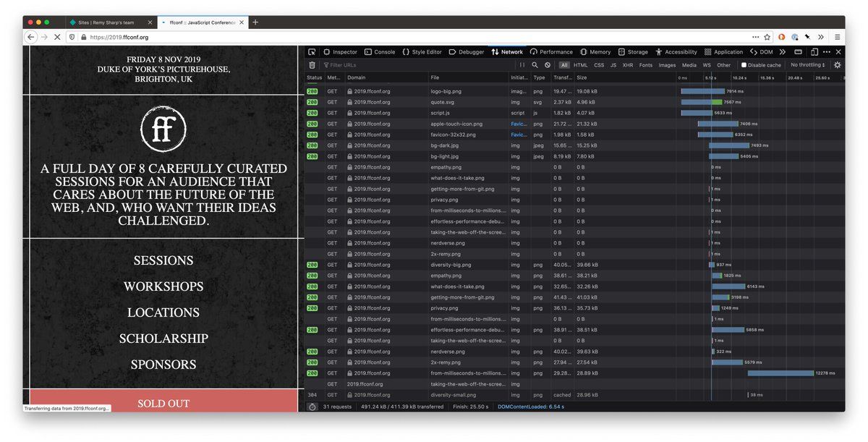Viewport: 868px width, 442px height.
Task: Click the SESSIONS link on the page
Action: click(x=163, y=260)
